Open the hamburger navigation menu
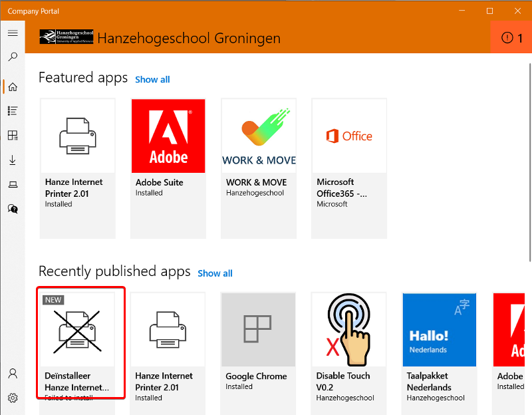 point(12,33)
